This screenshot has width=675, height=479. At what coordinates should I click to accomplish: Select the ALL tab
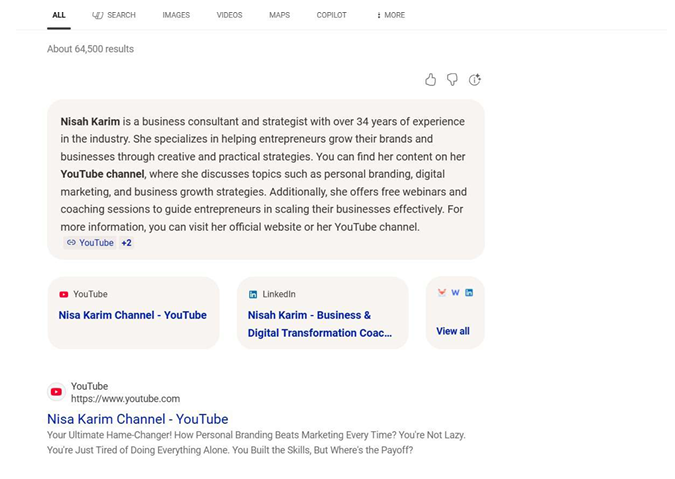pos(59,15)
